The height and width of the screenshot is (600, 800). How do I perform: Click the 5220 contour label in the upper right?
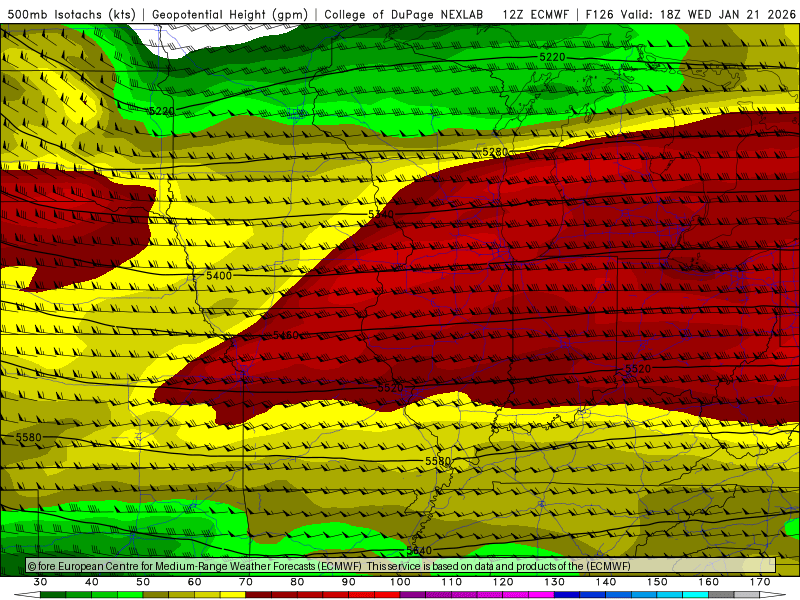[553, 57]
